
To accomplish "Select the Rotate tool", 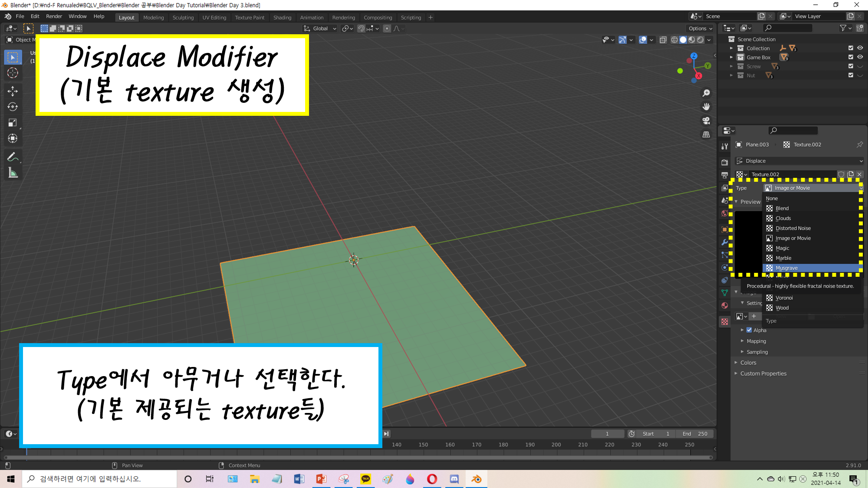I will (13, 107).
